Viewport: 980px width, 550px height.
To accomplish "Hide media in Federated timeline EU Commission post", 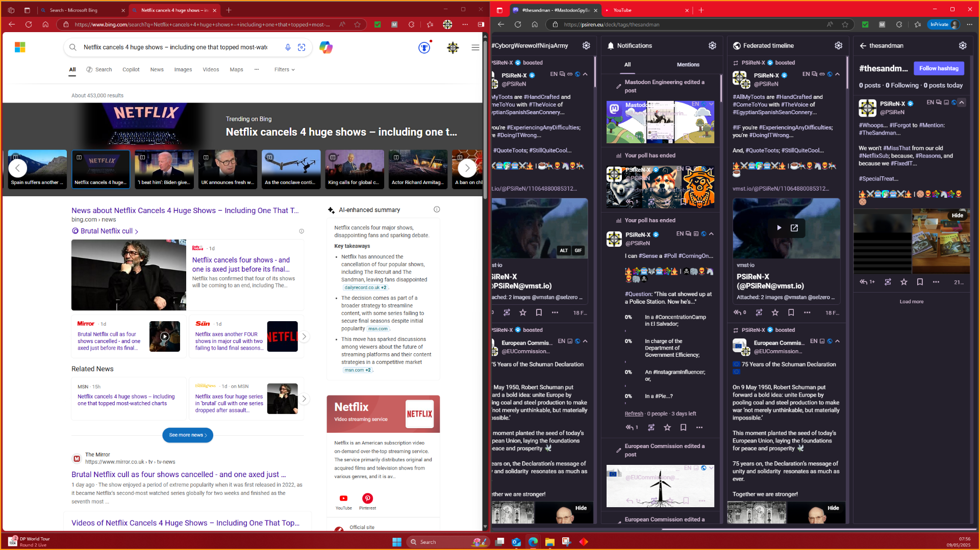I will [833, 508].
